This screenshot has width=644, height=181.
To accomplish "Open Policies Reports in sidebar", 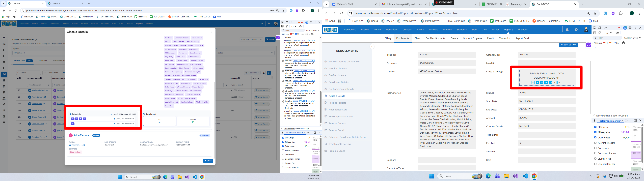I will 337,103.
